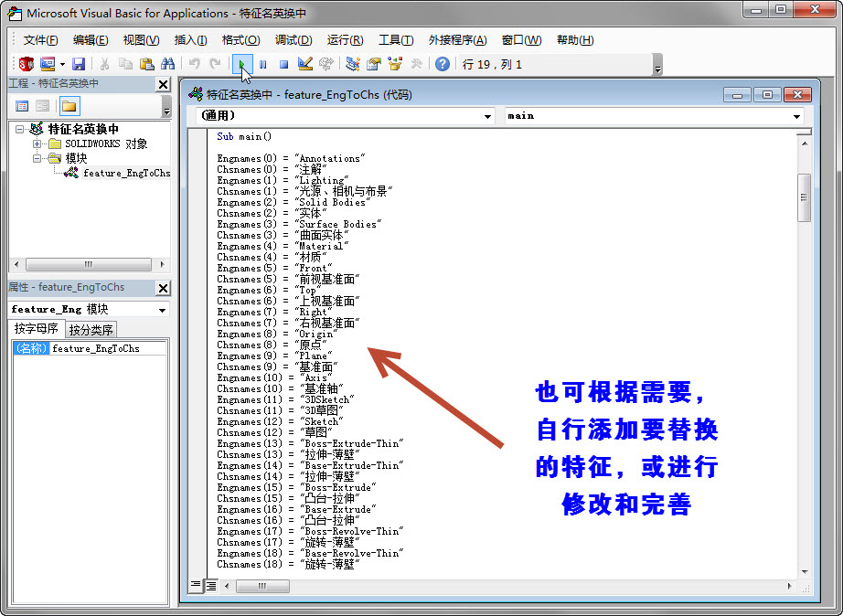The width and height of the screenshot is (843, 616).
Task: Click the split bar above code scrollbar
Action: point(805,132)
